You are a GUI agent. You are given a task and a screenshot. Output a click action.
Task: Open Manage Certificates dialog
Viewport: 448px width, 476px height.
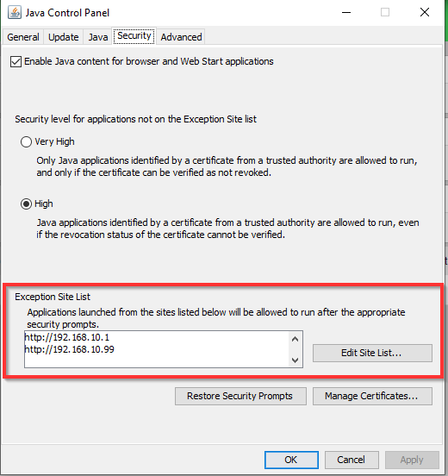[372, 396]
